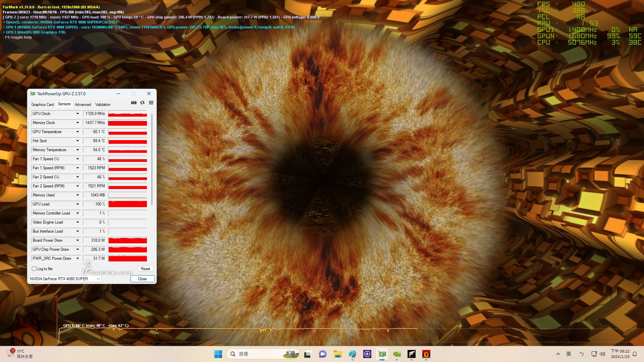The image size is (644, 362).
Task: Expand the GPU Load sensor dropdown
Action: [x=77, y=204]
